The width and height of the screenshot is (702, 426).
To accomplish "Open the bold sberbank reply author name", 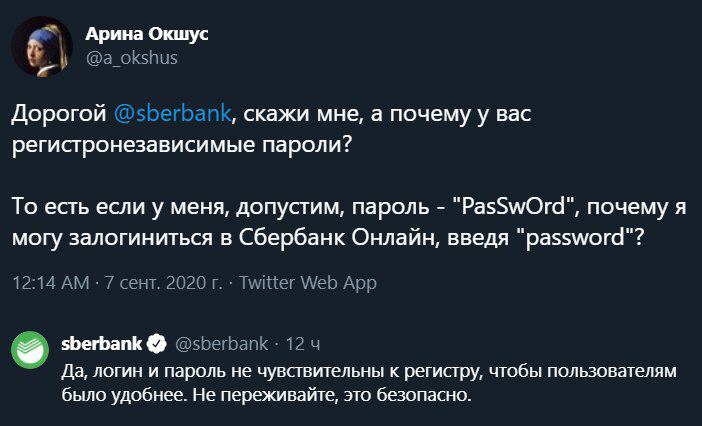I will pyautogui.click(x=102, y=344).
